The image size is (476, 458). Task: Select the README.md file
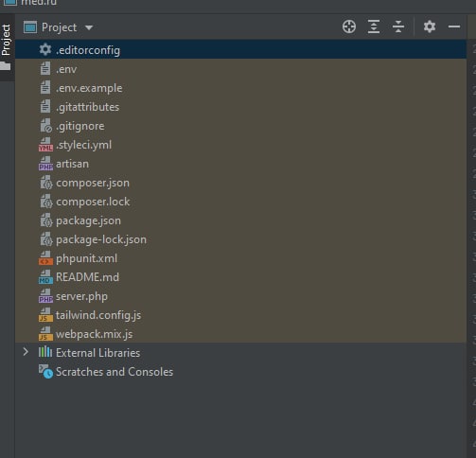pyautogui.click(x=240, y=277)
